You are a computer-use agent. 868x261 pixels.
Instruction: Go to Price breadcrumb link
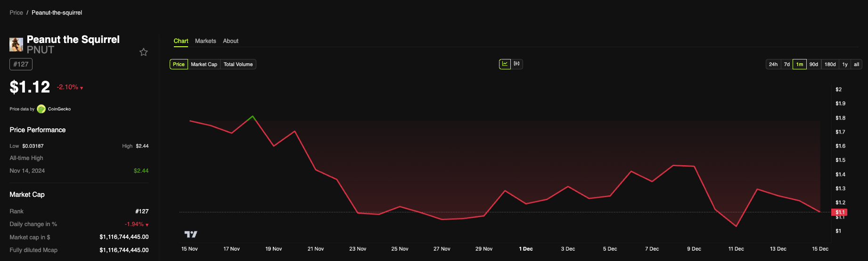click(x=16, y=13)
